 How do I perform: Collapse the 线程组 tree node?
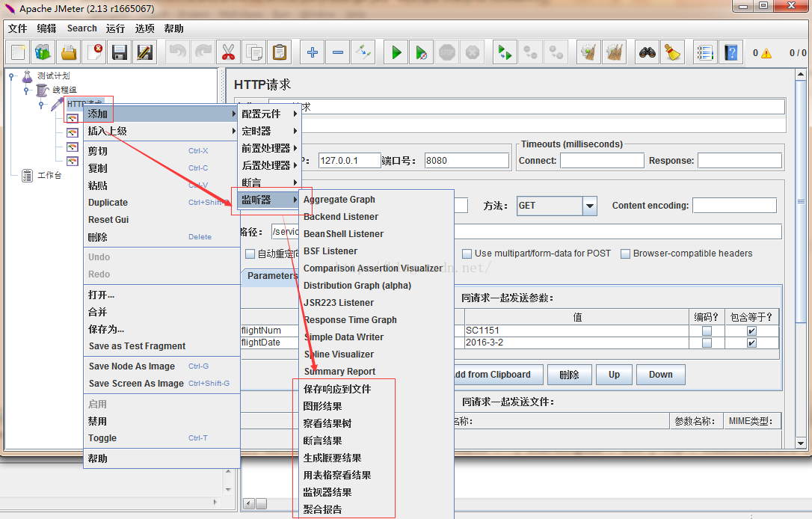tap(26, 90)
